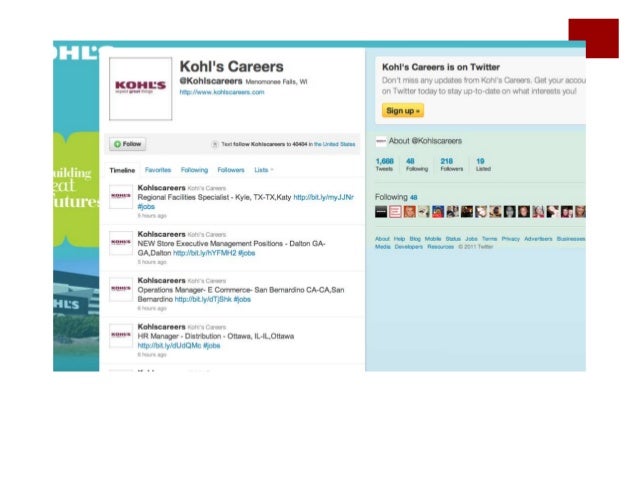Click the yellow Sign up button
Viewport: 638px width, 479px height.
pos(402,111)
